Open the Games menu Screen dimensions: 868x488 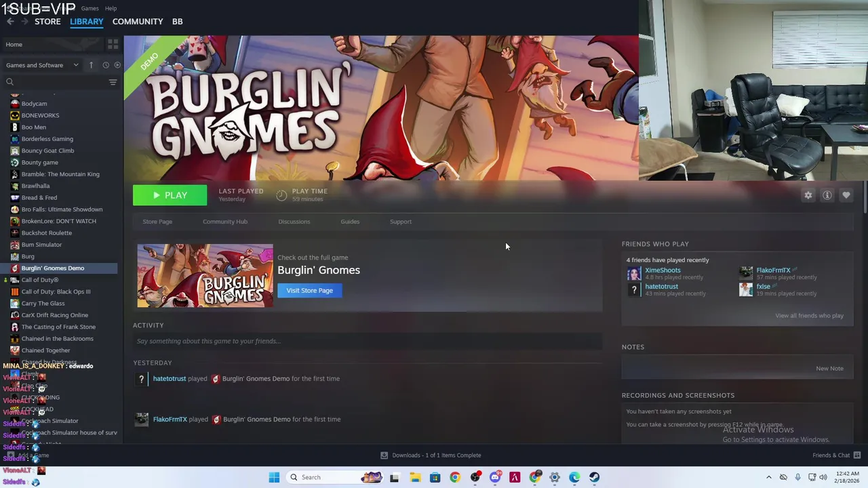[x=90, y=8]
